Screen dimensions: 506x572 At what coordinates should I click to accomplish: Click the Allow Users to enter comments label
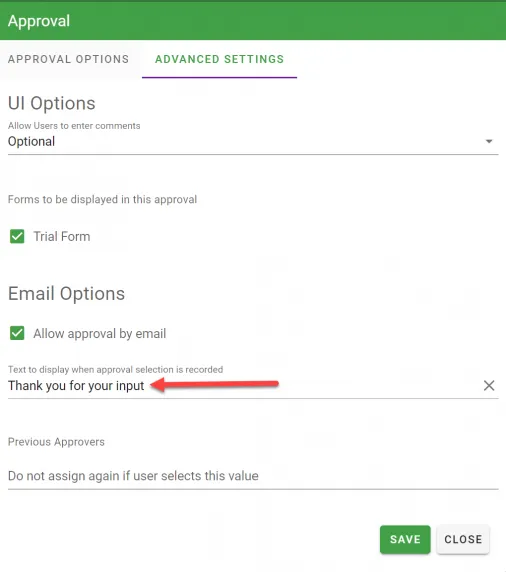(x=74, y=125)
